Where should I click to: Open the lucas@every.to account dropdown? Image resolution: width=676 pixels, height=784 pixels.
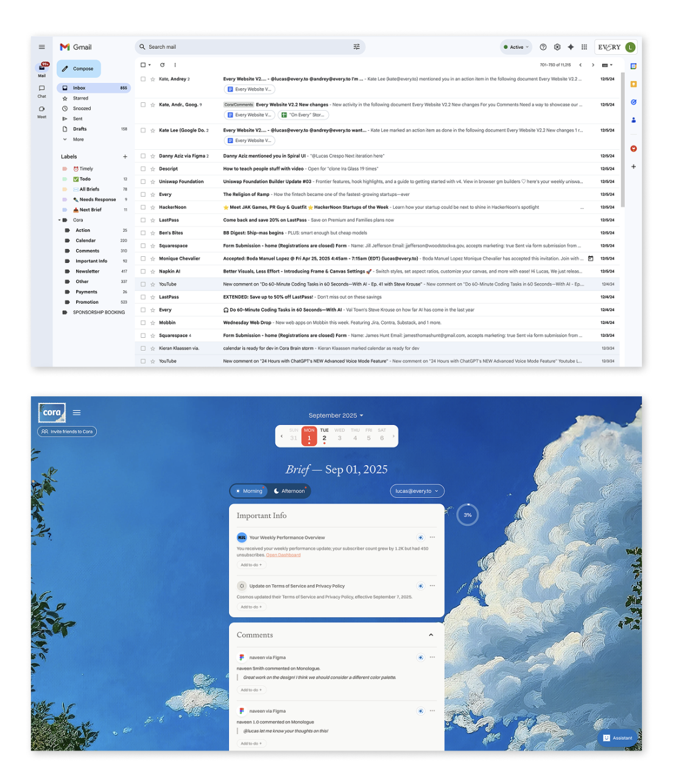click(417, 491)
